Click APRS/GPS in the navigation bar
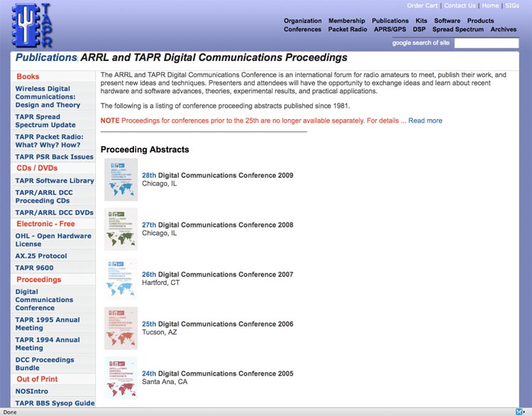The height and width of the screenshot is (416, 532). [x=390, y=30]
